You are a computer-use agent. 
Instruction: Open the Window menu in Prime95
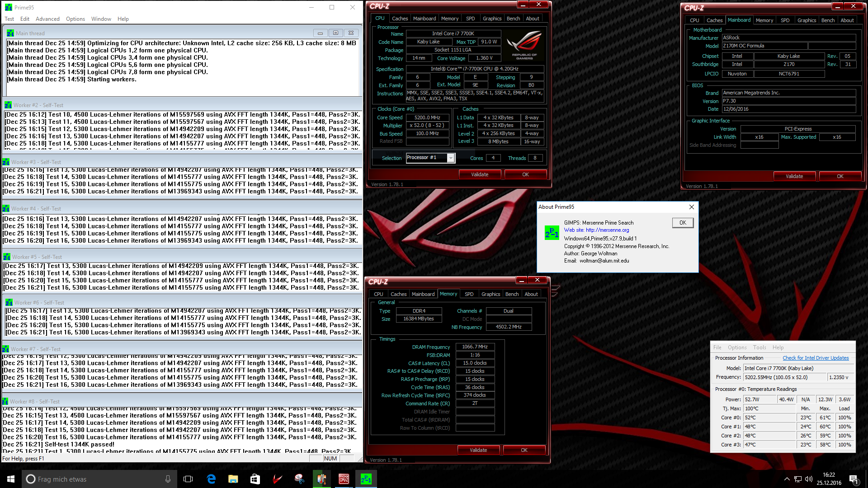pos(101,19)
